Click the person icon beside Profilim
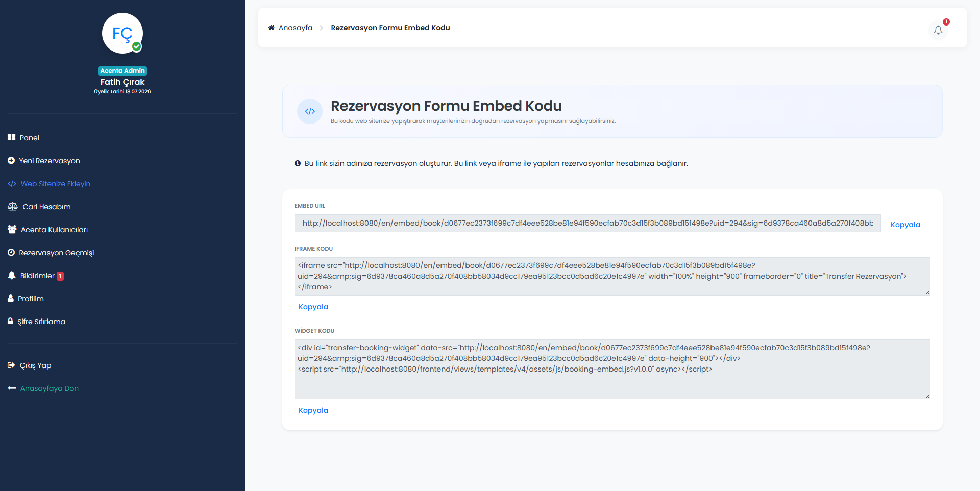Screen dimensions: 980x491 pyautogui.click(x=11, y=298)
